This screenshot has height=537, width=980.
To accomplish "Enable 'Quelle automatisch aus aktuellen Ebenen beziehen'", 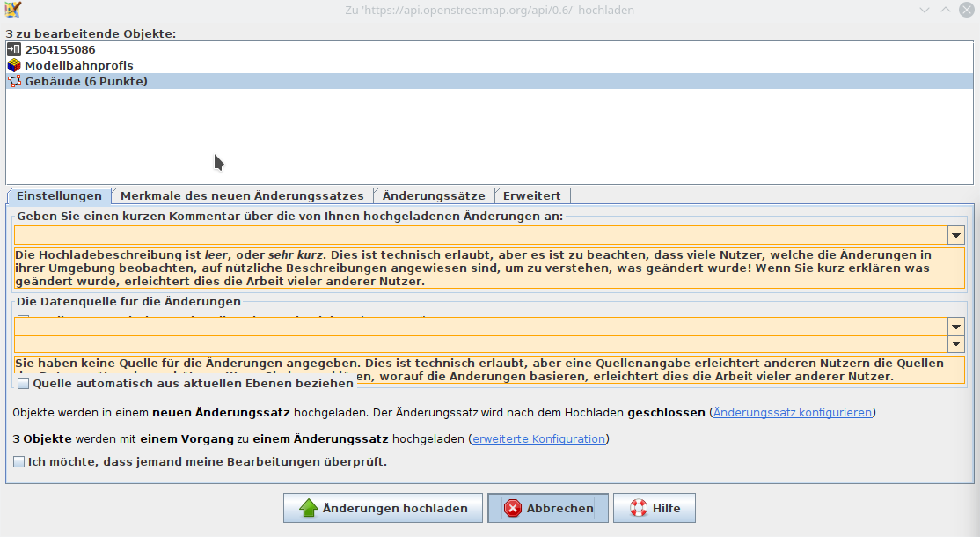I will coord(23,384).
